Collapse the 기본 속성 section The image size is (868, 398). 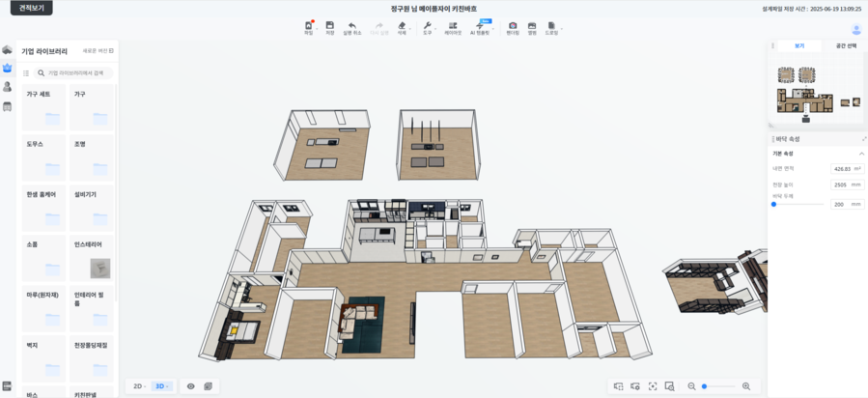861,154
